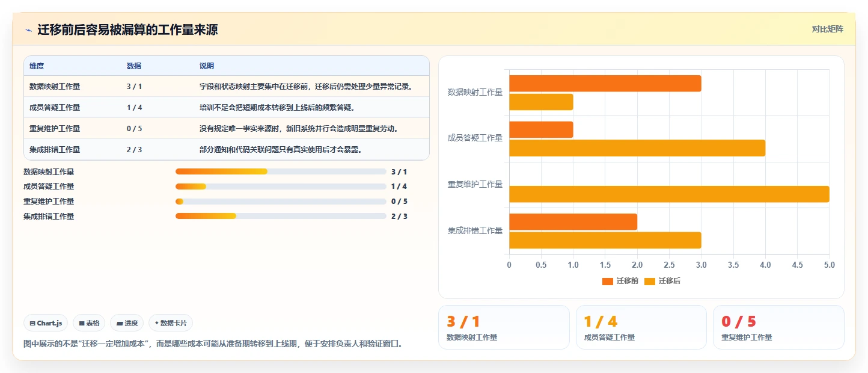The height and width of the screenshot is (373, 868).
Task: Select the 数据卡片 tag chip
Action: [171, 323]
